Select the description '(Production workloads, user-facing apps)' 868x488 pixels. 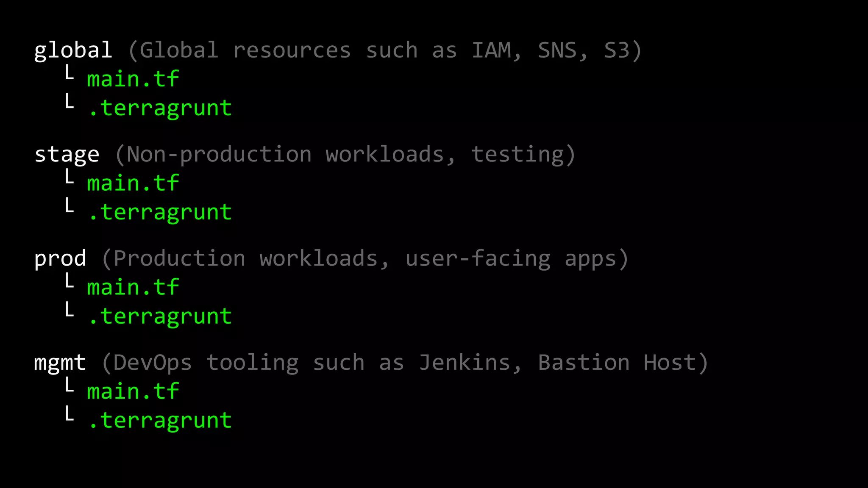pyautogui.click(x=365, y=259)
